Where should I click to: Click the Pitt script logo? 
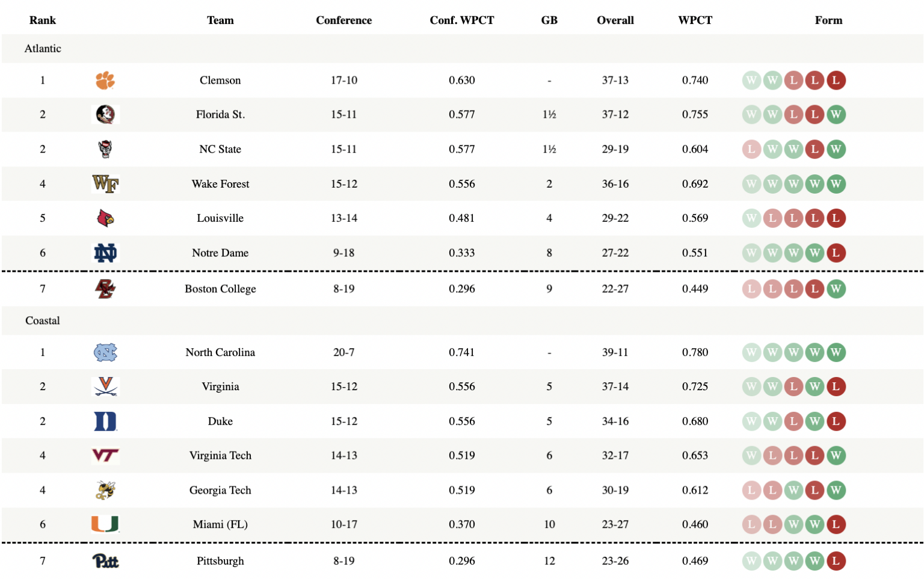pyautogui.click(x=105, y=561)
